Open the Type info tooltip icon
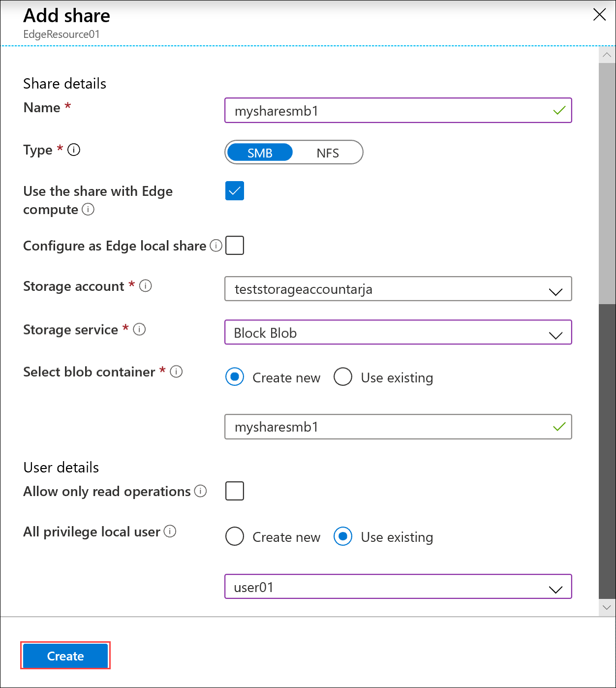 [x=74, y=150]
